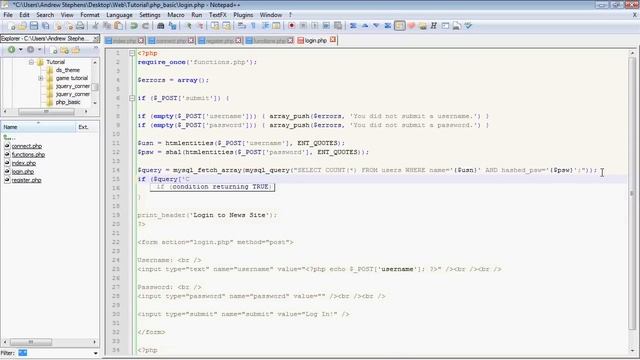This screenshot has height=360, width=640.
Task: Click the Cut scissors icon
Action: (95, 26)
